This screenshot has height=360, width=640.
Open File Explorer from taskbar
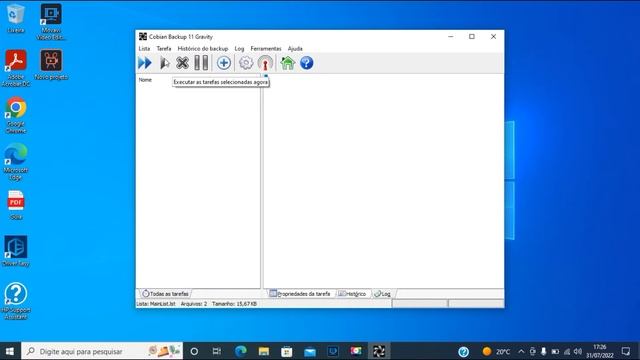264,351
